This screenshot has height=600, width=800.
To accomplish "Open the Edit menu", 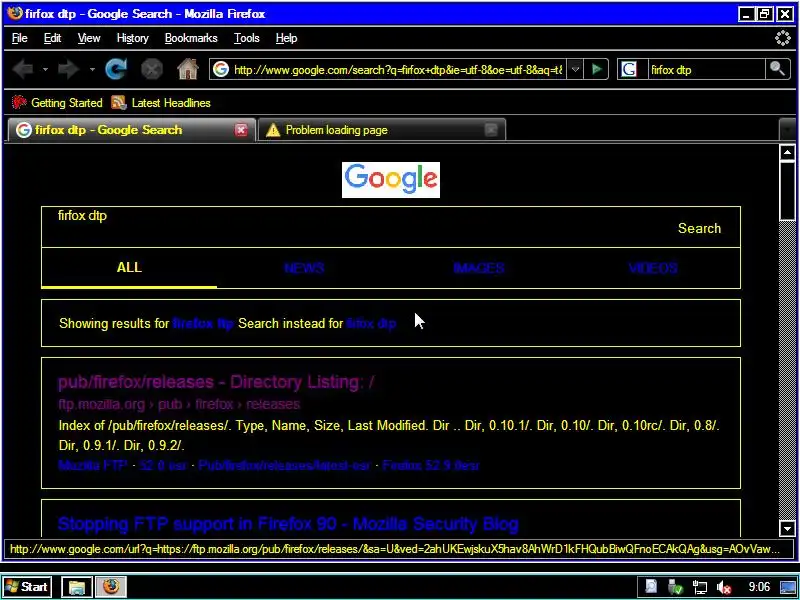I will point(52,38).
